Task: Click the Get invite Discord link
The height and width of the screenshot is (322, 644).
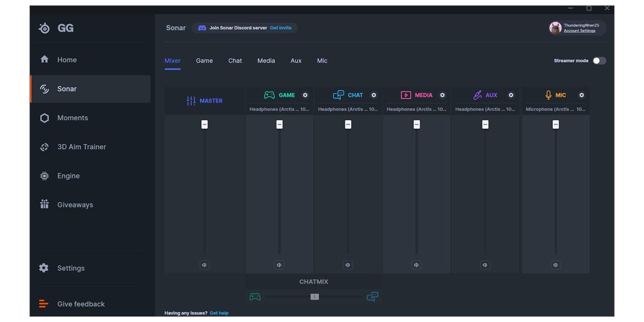Action: pyautogui.click(x=281, y=28)
